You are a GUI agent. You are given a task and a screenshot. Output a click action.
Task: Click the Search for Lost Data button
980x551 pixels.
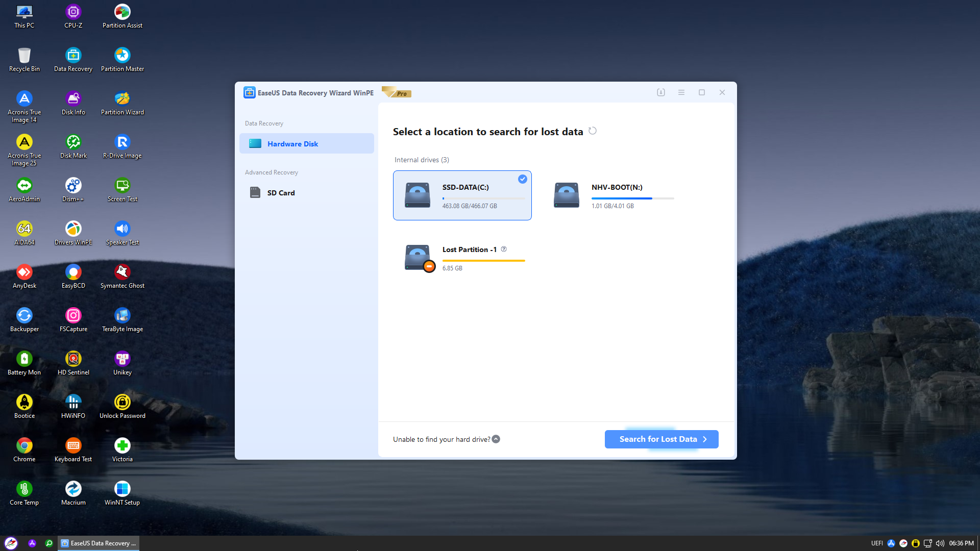pos(661,439)
